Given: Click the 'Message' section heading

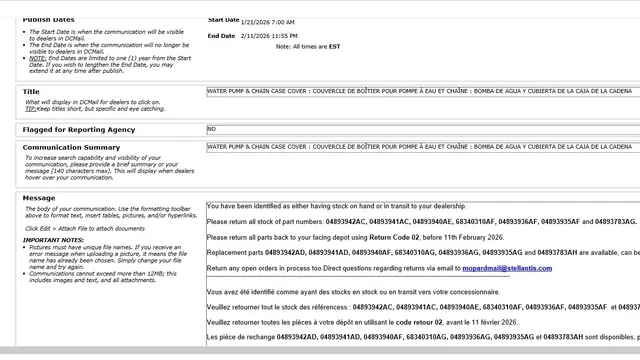Looking at the screenshot, I should (39, 198).
